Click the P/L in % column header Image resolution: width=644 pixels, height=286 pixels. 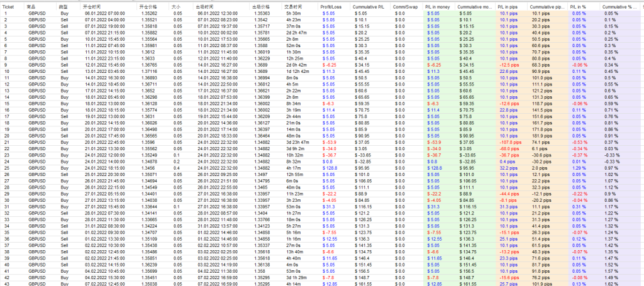(x=578, y=6)
